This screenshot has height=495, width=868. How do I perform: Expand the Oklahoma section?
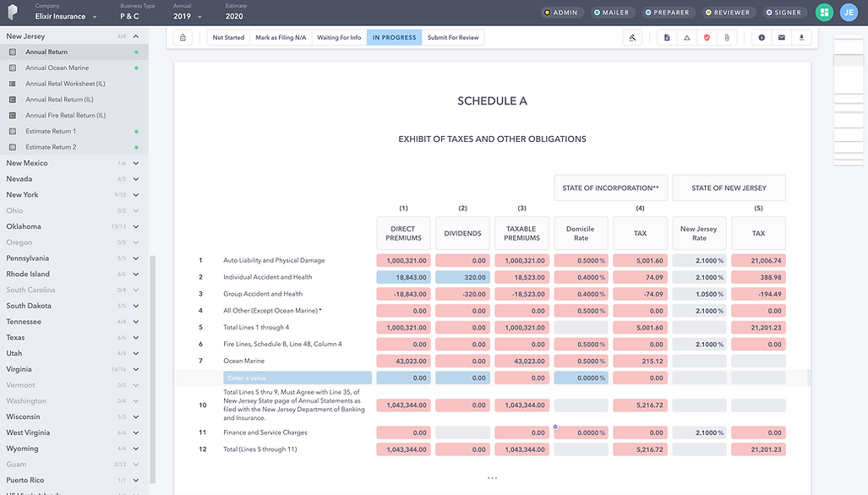point(135,226)
